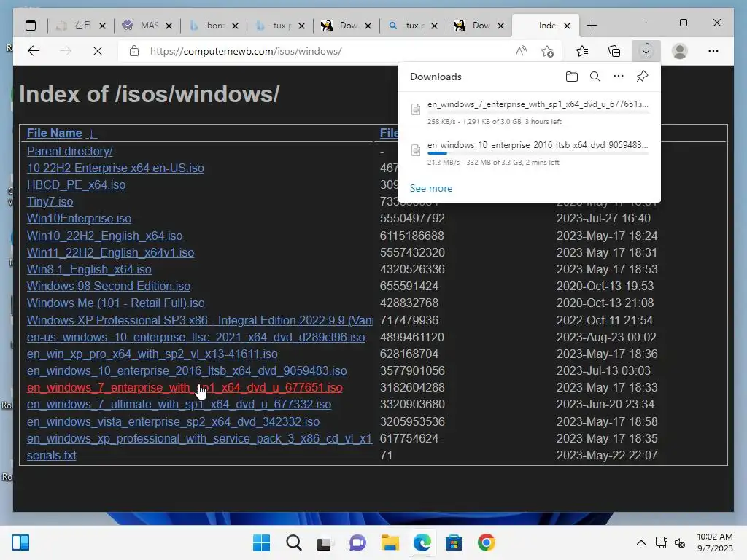Download Win10_22H2_English_x64.iso

105,236
